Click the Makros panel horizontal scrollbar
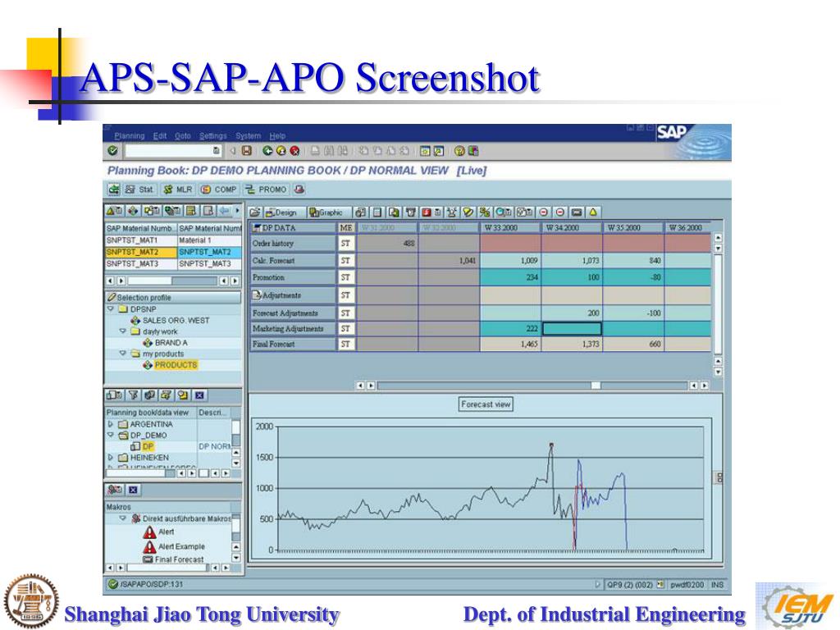 click(167, 568)
